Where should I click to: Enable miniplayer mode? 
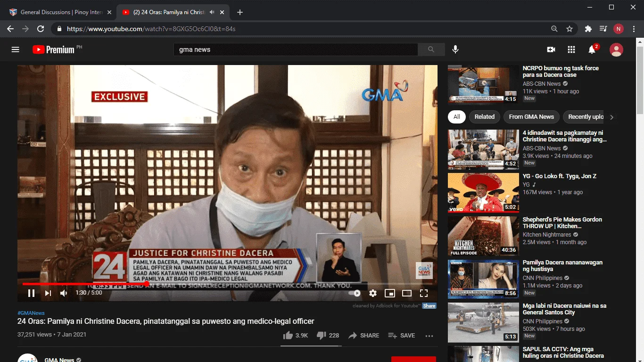[390, 293]
